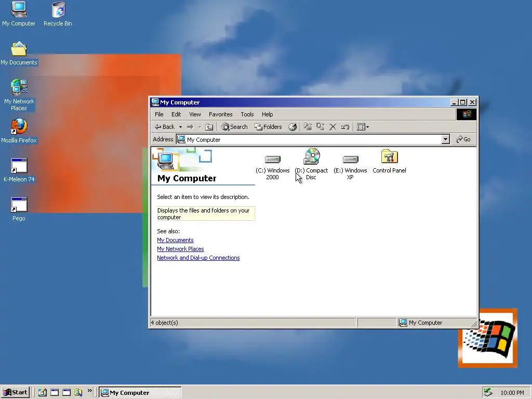This screenshot has height=399, width=532.
Task: Click the Move To toolbar icon
Action: pos(308,127)
